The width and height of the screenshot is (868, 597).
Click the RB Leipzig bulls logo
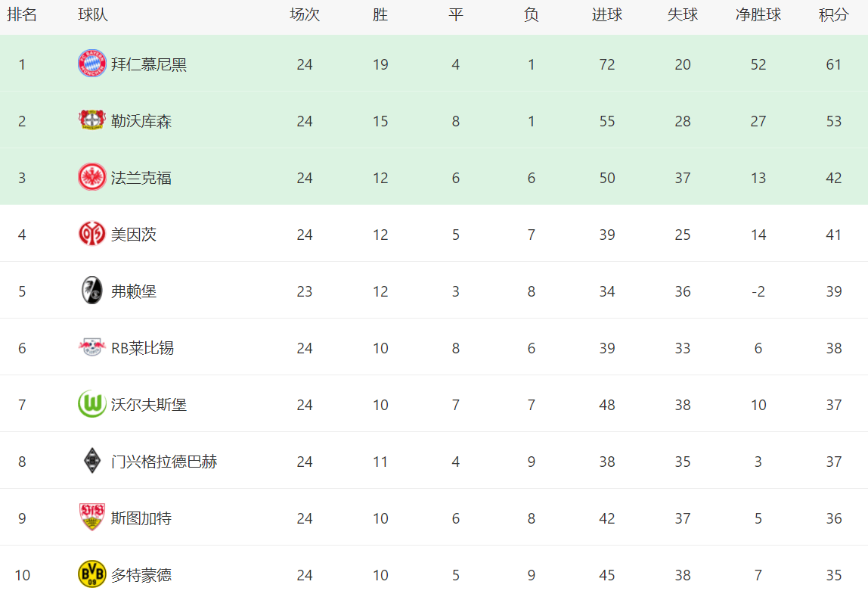pos(92,347)
